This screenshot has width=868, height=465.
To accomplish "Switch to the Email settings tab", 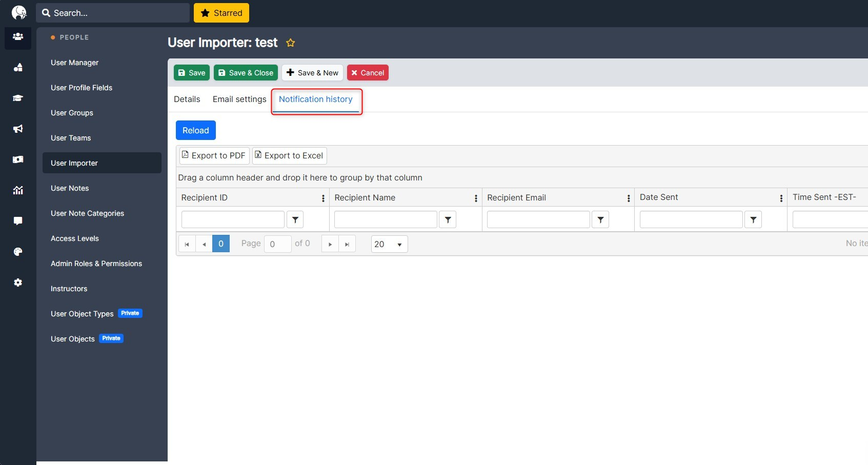I will [239, 99].
